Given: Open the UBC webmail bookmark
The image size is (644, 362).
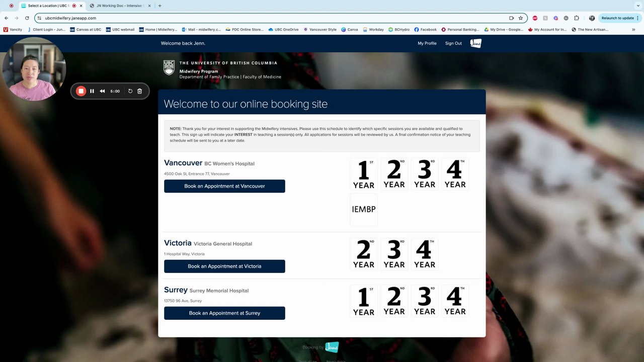Looking at the screenshot, I should click(120, 30).
